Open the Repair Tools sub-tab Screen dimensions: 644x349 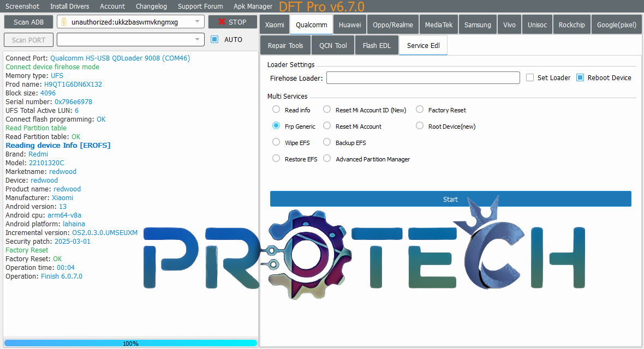pyautogui.click(x=285, y=45)
